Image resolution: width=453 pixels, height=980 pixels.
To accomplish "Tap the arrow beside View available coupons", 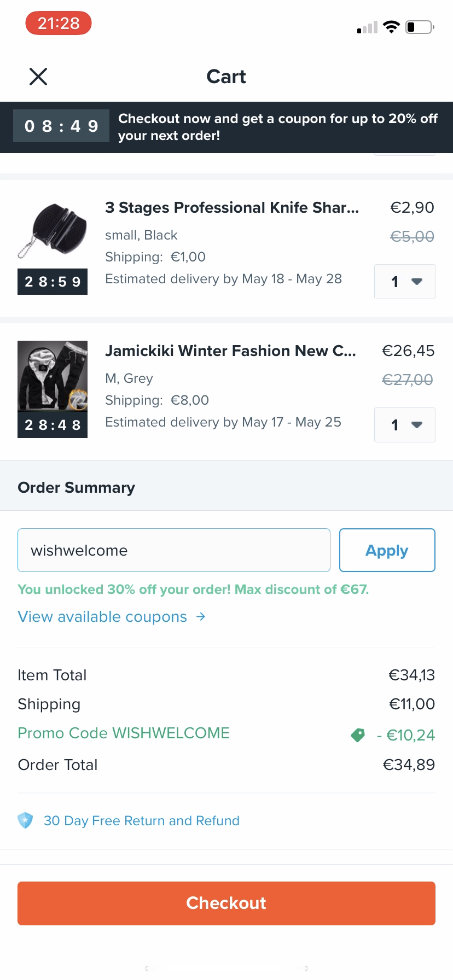I will [201, 617].
